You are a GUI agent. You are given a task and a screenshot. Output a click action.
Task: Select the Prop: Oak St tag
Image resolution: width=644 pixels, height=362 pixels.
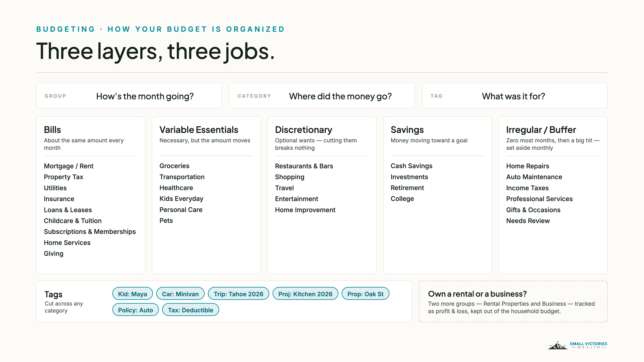coord(365,294)
